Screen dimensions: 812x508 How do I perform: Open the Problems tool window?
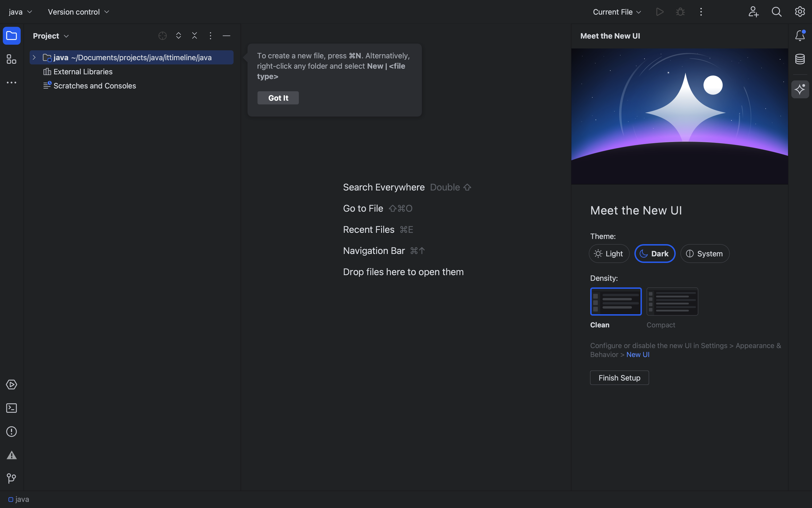click(12, 431)
